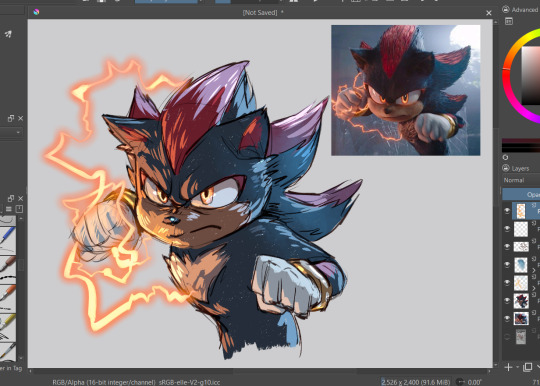Close the brush presets docker
Viewport: 540px width, 386px height.
coord(21,198)
